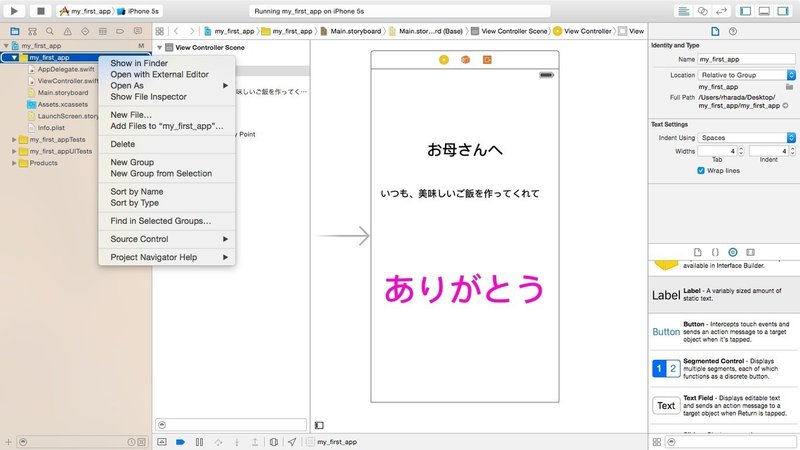Show the Assistant editor
800x450 pixels.
click(x=703, y=11)
